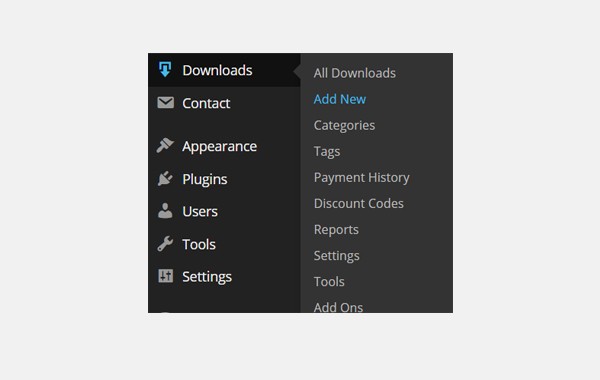Select the Users menu label
600x380 pixels.
pyautogui.click(x=200, y=212)
